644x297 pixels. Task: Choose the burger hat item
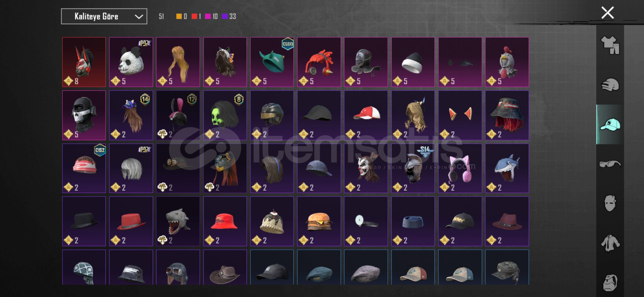(319, 221)
